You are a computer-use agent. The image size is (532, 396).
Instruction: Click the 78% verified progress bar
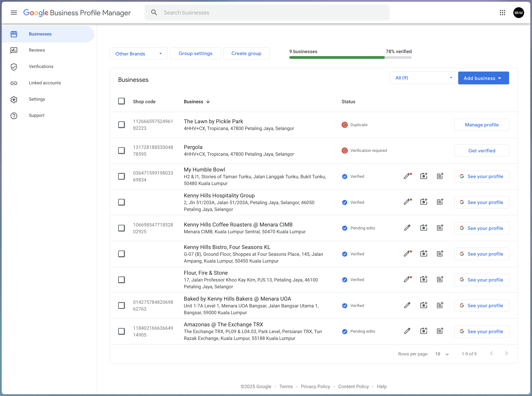pos(350,57)
